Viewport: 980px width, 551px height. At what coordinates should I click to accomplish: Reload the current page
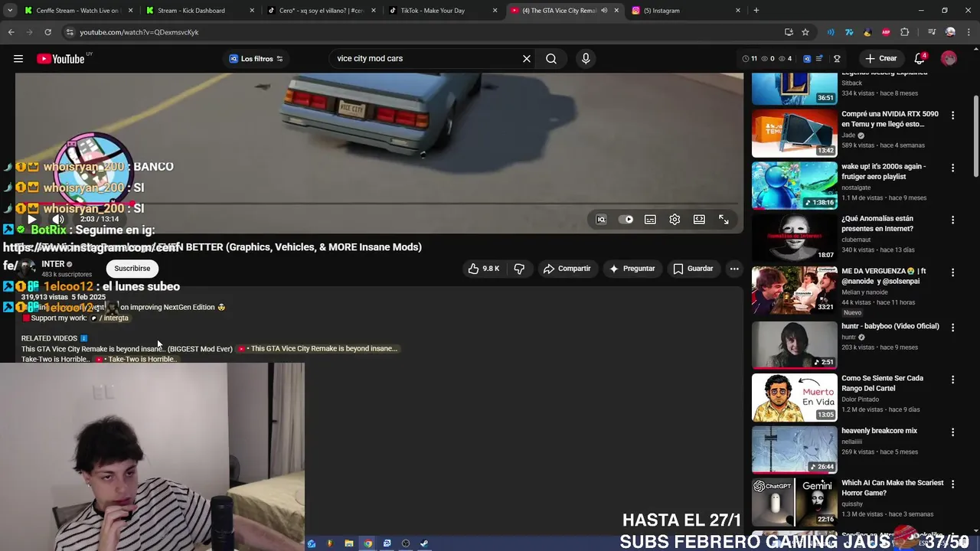(47, 32)
